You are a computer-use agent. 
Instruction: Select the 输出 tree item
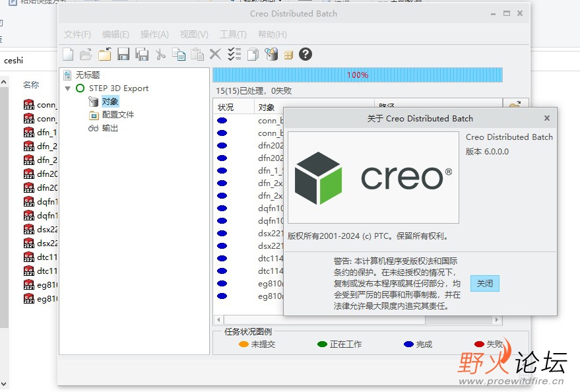(110, 128)
